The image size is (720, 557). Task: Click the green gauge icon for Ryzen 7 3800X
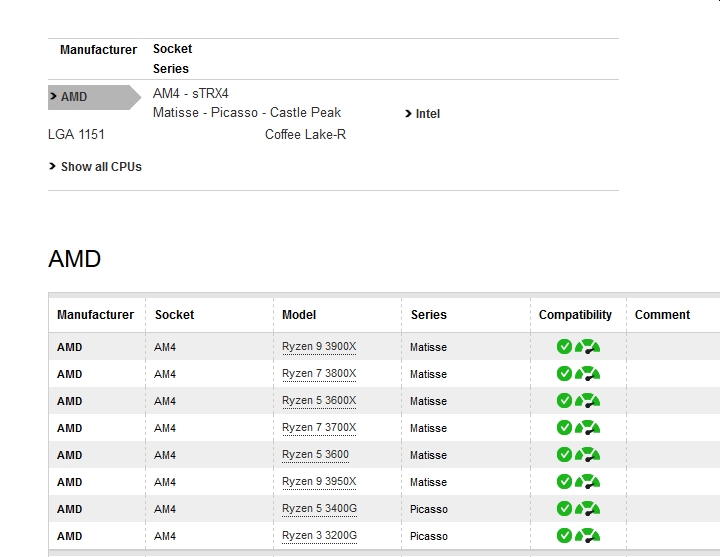click(587, 374)
